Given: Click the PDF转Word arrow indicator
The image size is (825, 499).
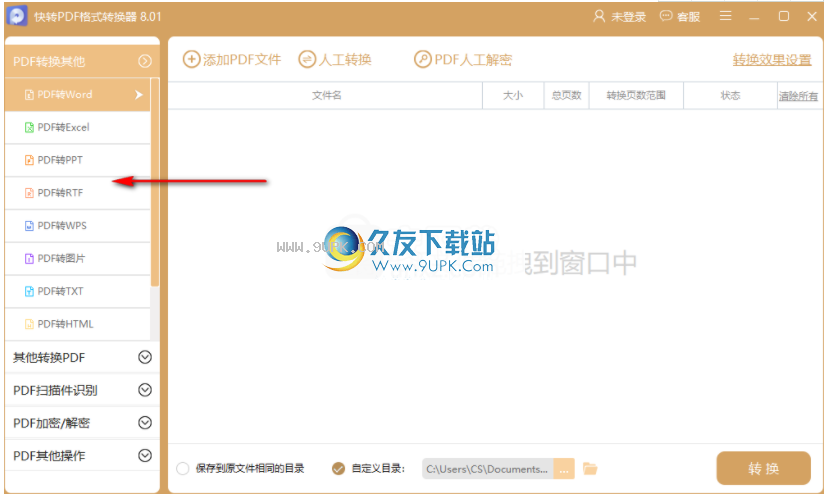Looking at the screenshot, I should [138, 95].
